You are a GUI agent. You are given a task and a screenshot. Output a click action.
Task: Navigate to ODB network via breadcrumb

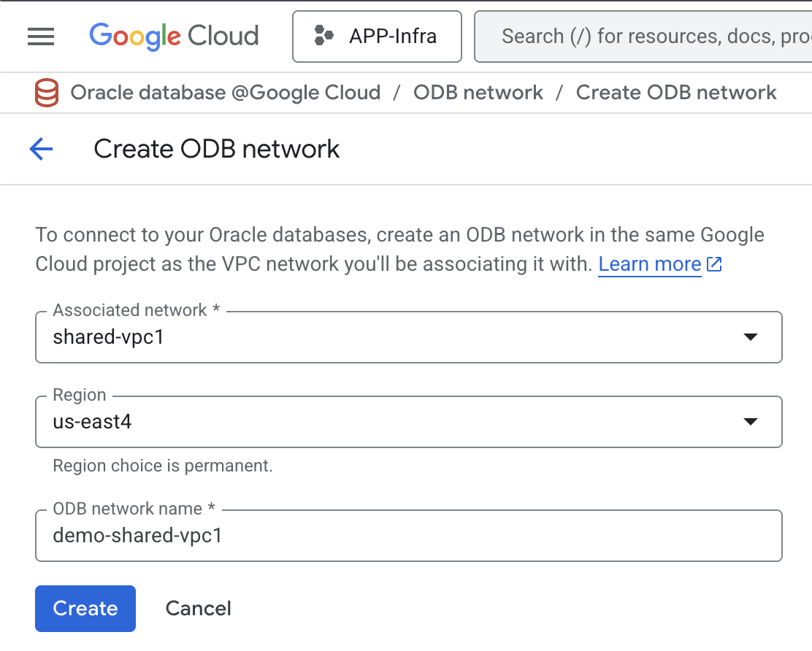click(478, 93)
